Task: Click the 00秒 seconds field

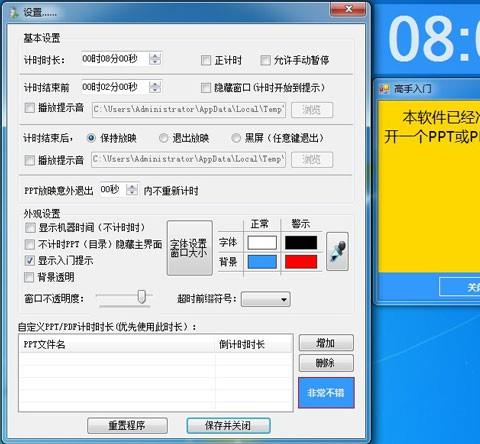Action: pyautogui.click(x=113, y=190)
